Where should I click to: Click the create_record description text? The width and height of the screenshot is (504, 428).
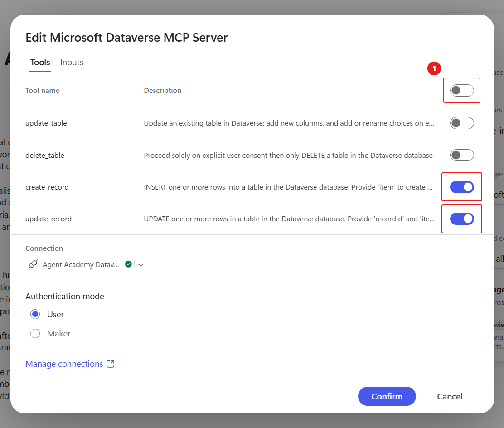coord(288,187)
